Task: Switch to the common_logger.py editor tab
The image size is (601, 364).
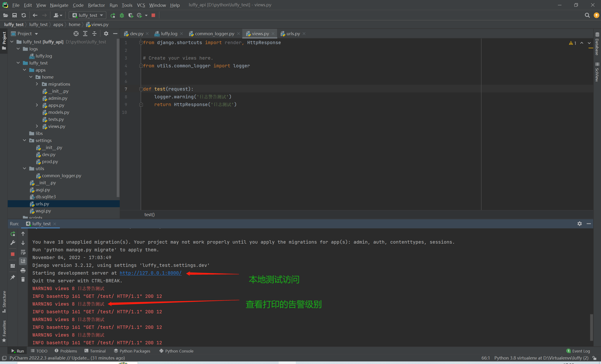Action: click(214, 34)
